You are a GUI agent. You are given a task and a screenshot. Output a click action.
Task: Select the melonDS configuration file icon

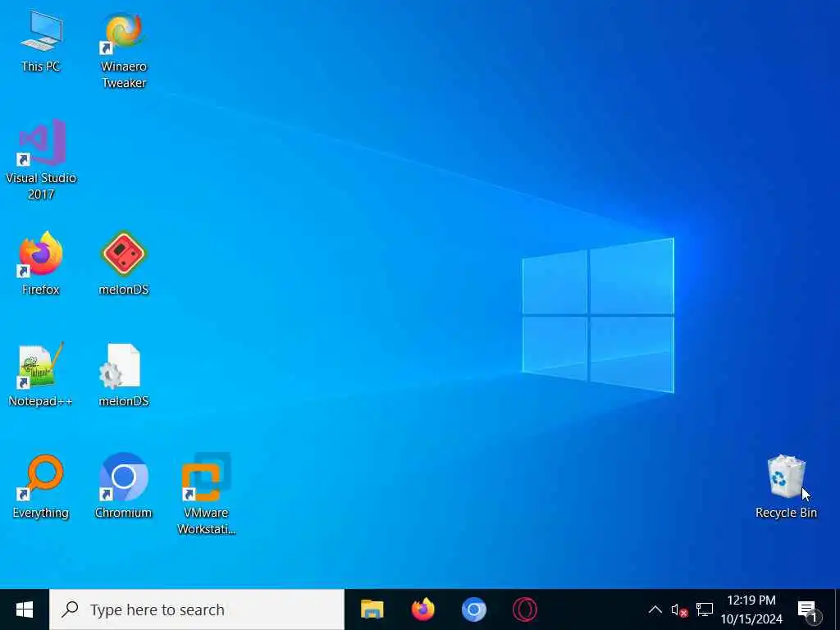(x=124, y=375)
